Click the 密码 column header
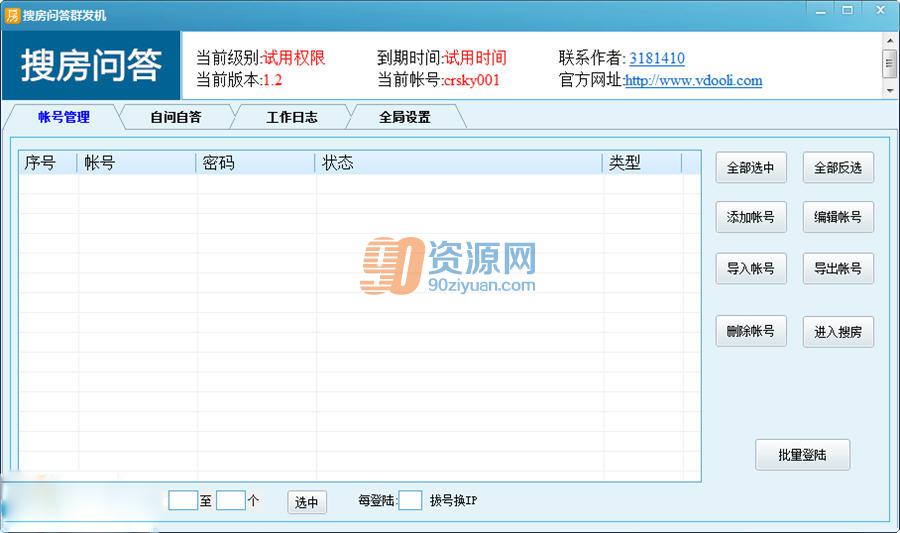 click(255, 163)
